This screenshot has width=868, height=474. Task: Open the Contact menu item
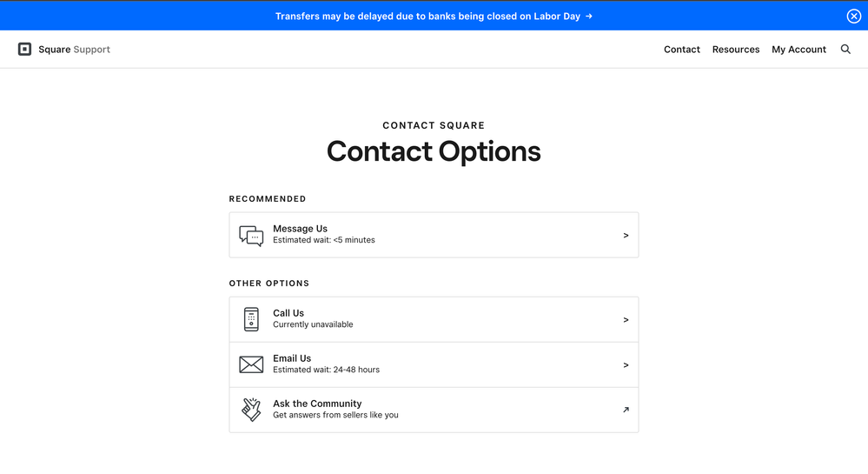[682, 50]
